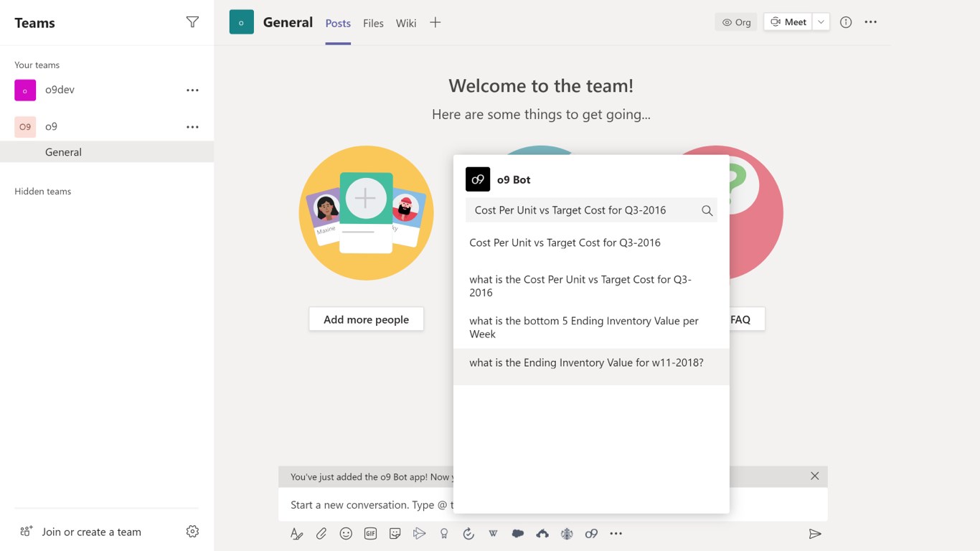
Task: Expand the Meet dropdown arrow
Action: point(821,22)
